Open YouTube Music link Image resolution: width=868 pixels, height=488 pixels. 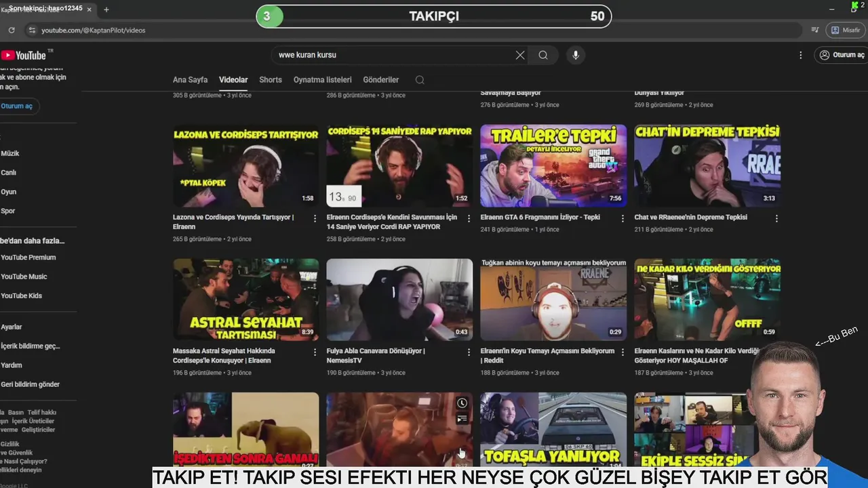click(24, 277)
